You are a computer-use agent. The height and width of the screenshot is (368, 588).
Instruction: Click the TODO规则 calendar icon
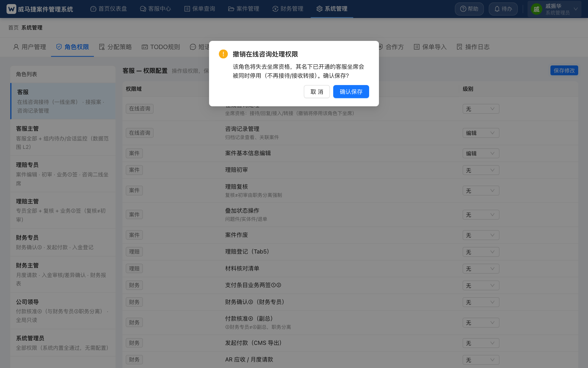tap(145, 47)
